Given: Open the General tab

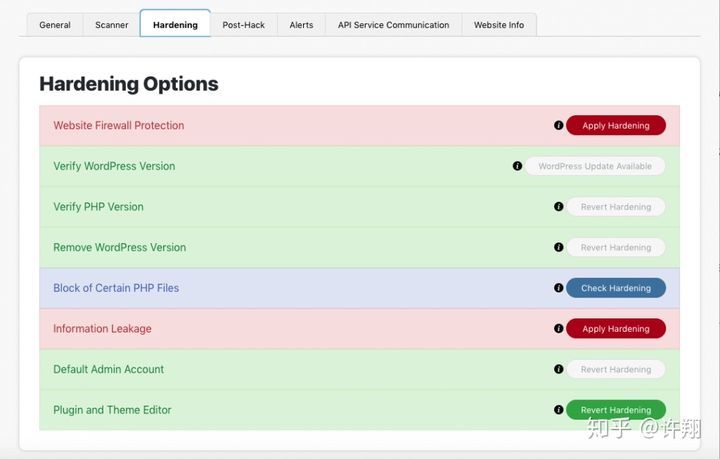Looking at the screenshot, I should pyautogui.click(x=55, y=25).
